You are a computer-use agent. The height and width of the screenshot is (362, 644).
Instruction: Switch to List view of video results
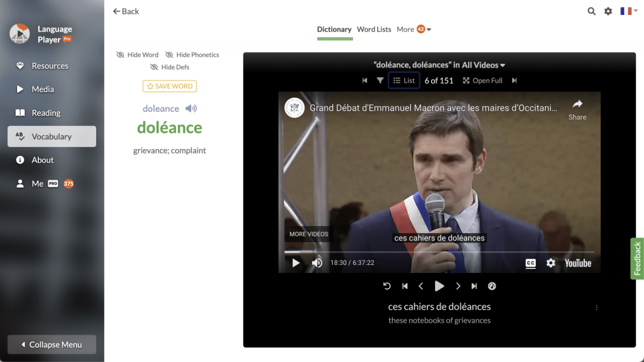click(x=404, y=80)
